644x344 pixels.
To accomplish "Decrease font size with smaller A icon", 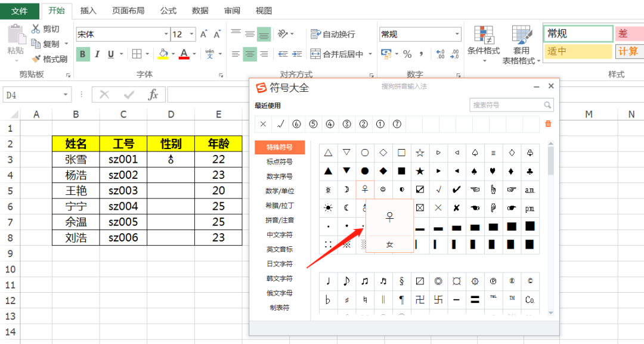I will pos(217,34).
